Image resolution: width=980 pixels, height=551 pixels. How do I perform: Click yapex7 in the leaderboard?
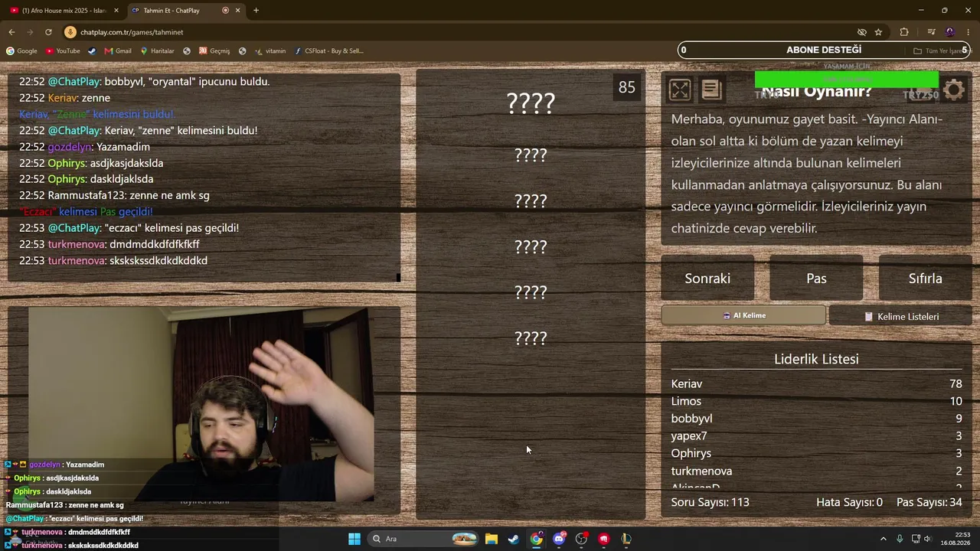coord(689,436)
